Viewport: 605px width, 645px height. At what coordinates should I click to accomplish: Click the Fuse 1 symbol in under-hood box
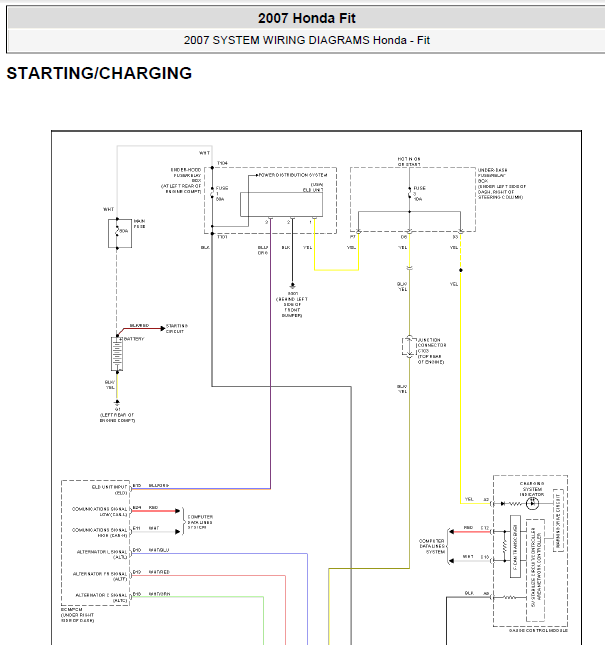[213, 193]
